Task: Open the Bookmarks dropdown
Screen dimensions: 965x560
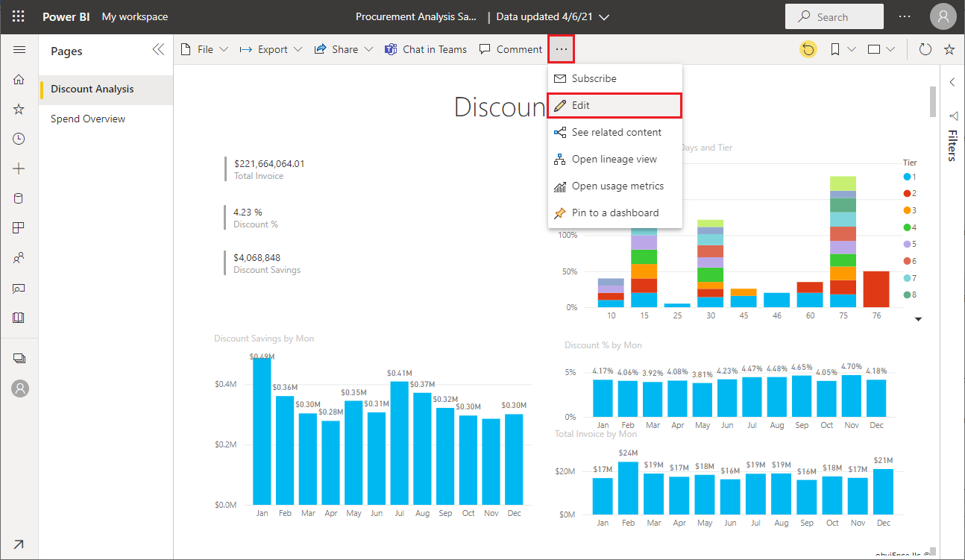Action: point(842,49)
